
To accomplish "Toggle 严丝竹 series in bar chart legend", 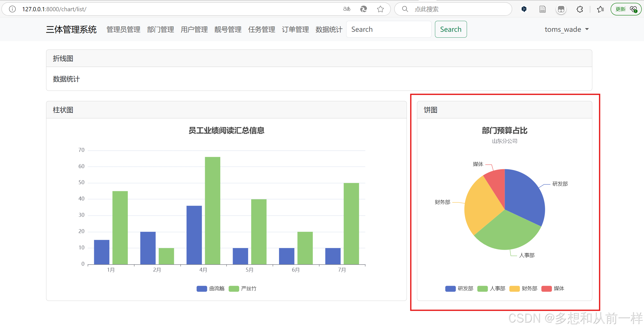I will click(243, 289).
